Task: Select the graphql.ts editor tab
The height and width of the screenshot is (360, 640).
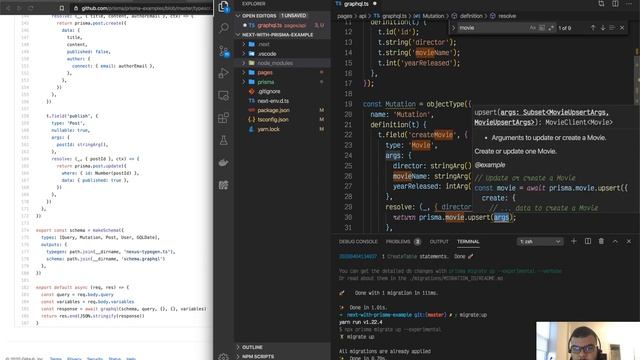Action: [356, 4]
